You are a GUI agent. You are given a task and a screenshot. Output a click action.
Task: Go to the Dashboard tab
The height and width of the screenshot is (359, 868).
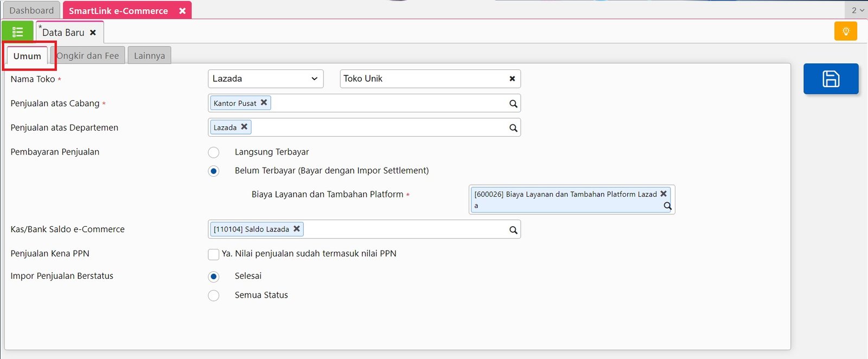point(31,10)
